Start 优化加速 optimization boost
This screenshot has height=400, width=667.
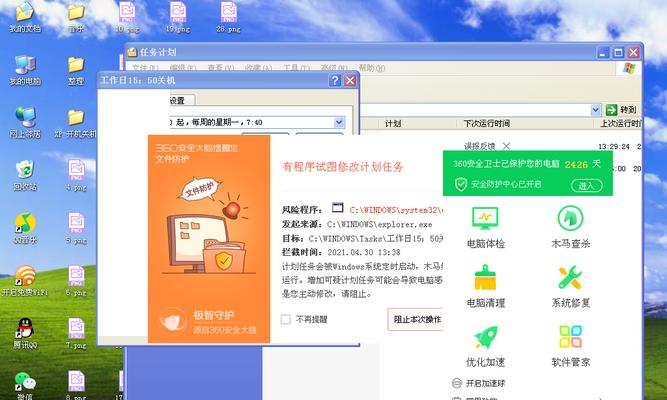(x=485, y=346)
